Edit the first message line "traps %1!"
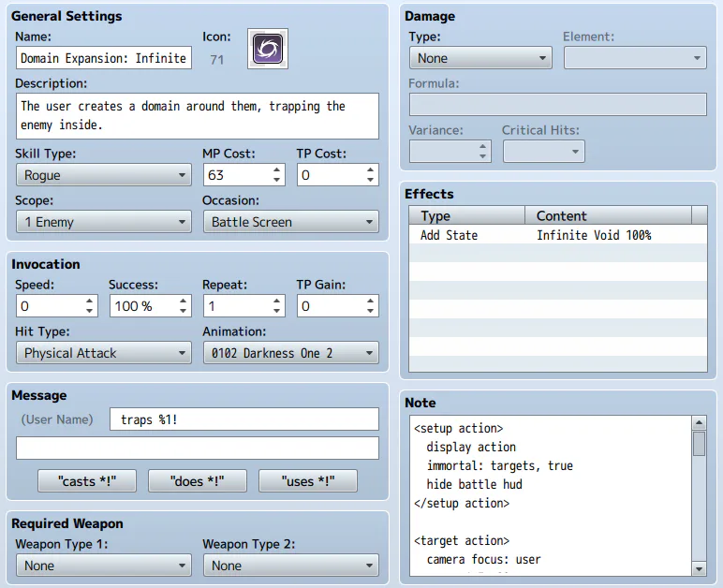The image size is (723, 588). click(244, 419)
